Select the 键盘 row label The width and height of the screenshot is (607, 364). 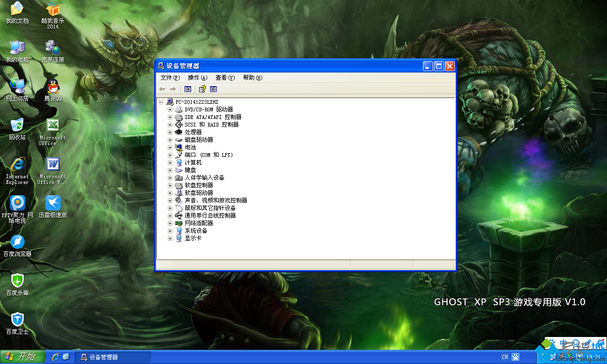[x=190, y=170]
